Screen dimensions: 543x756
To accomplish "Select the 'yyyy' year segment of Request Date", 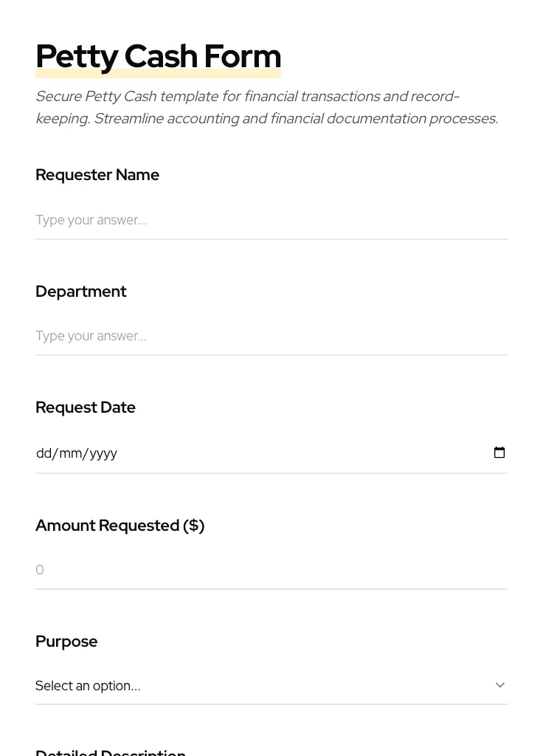I will [x=103, y=453].
